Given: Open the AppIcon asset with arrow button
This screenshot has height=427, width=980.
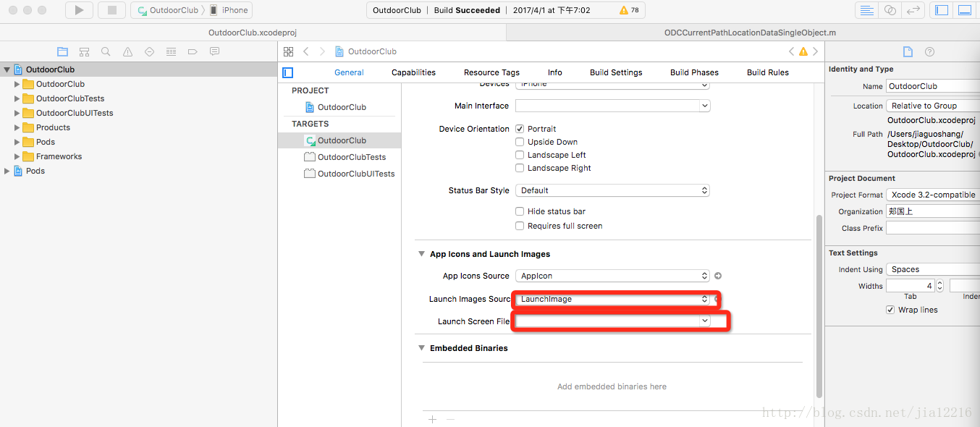Looking at the screenshot, I should pos(718,276).
